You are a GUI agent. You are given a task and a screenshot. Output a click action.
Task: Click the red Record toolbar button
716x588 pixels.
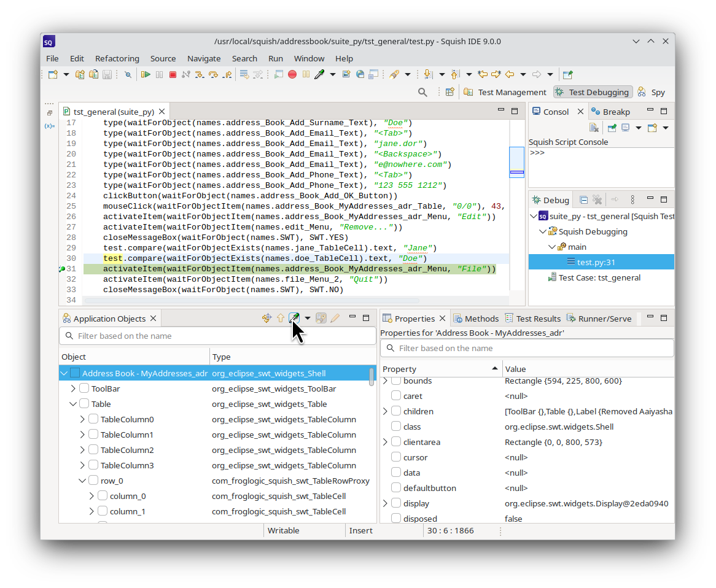pyautogui.click(x=292, y=75)
